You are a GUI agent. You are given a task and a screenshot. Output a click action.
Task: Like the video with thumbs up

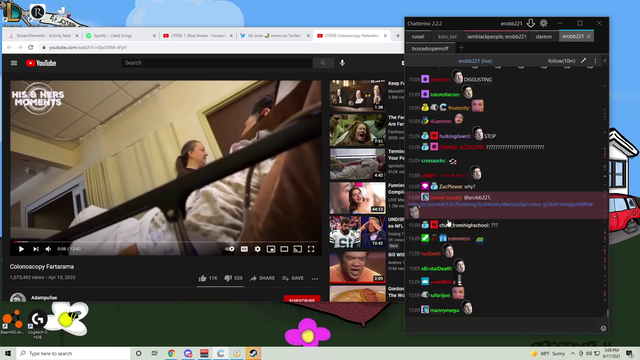(x=207, y=278)
